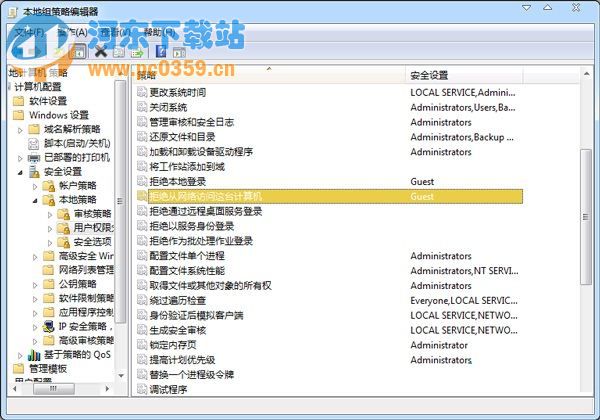This screenshot has width=600, height=420.
Task: Click the folder icon for 管理模板
Action: coord(18,369)
